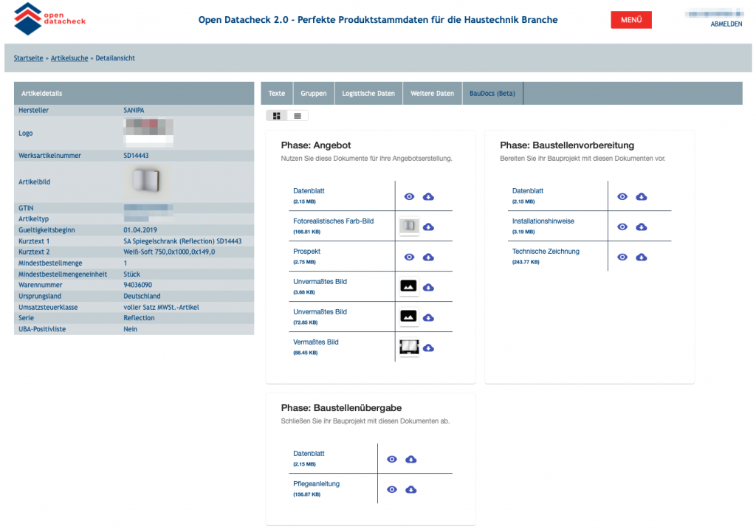This screenshot has height=532, width=756.
Task: Switch to list view layout
Action: click(298, 116)
